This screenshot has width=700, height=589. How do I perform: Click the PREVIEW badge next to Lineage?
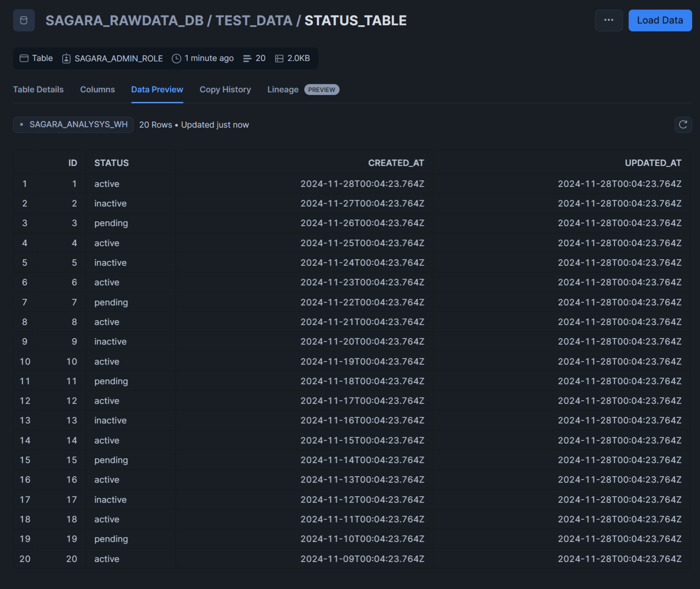322,90
